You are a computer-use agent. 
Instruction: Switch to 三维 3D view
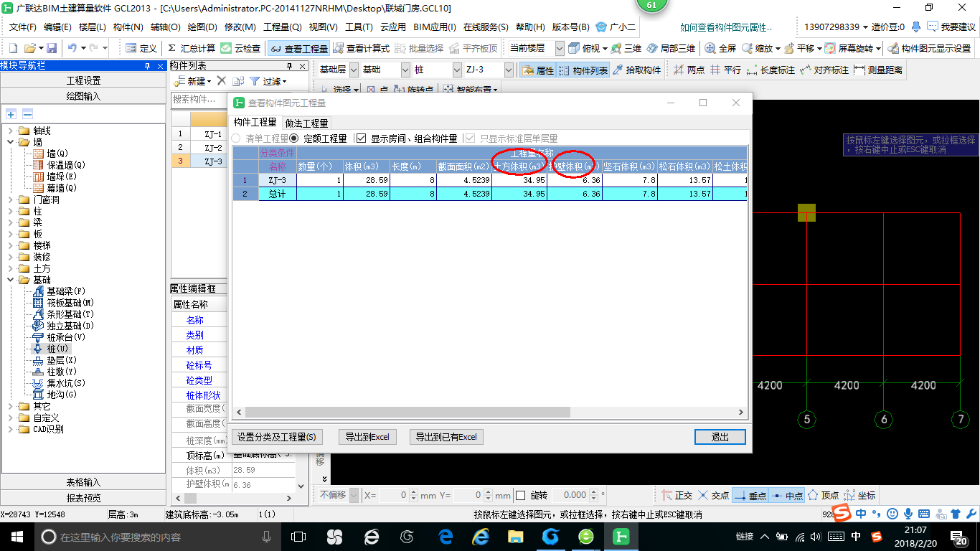(x=626, y=48)
